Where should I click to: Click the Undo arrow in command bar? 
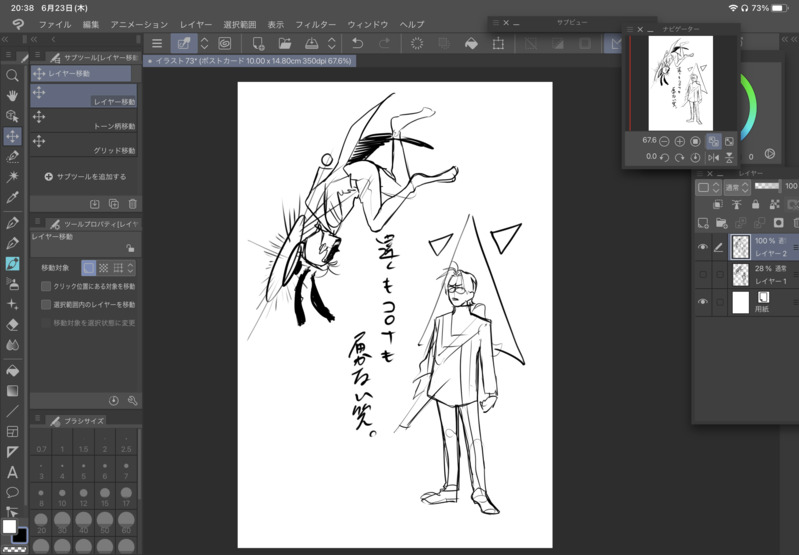(x=357, y=43)
